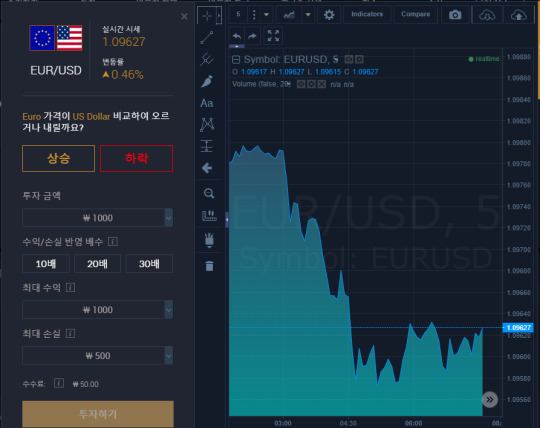This screenshot has height=428, width=540.
Task: Click the cloud upload save chart icon
Action: pyautogui.click(x=518, y=15)
